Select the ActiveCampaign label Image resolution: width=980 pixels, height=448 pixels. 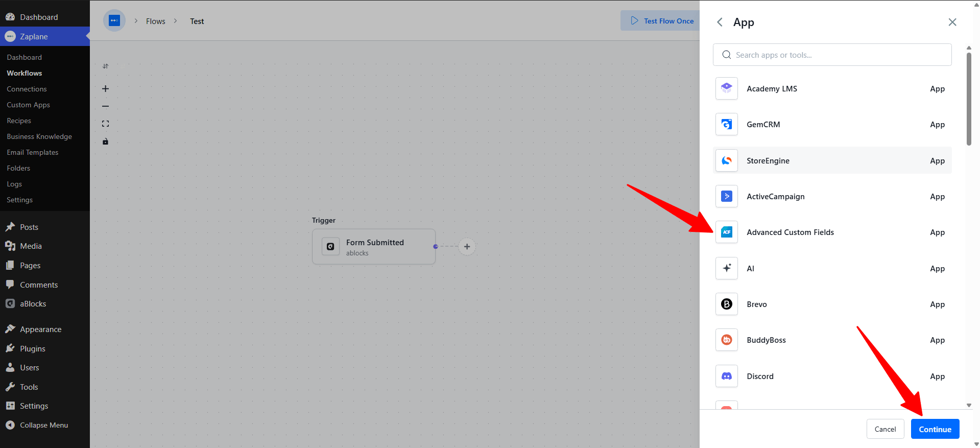click(x=775, y=196)
